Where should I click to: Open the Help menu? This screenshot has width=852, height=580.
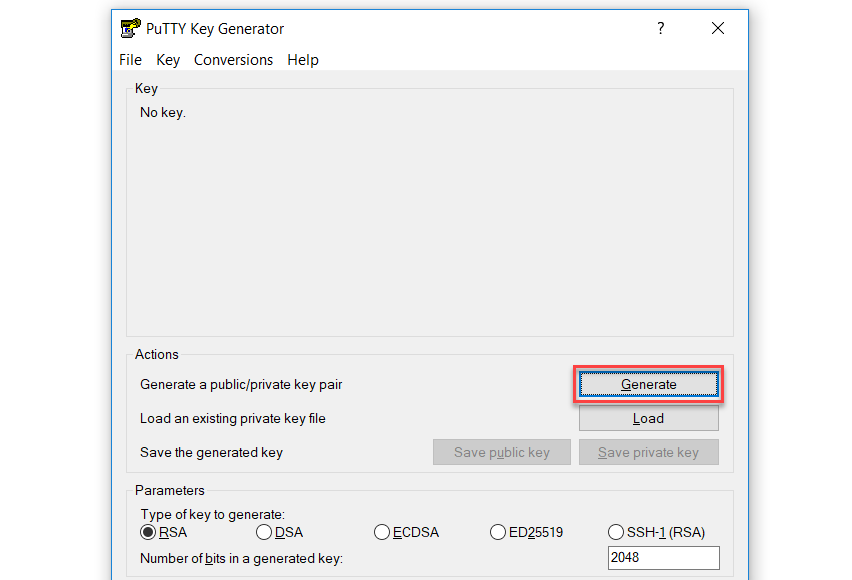[303, 60]
